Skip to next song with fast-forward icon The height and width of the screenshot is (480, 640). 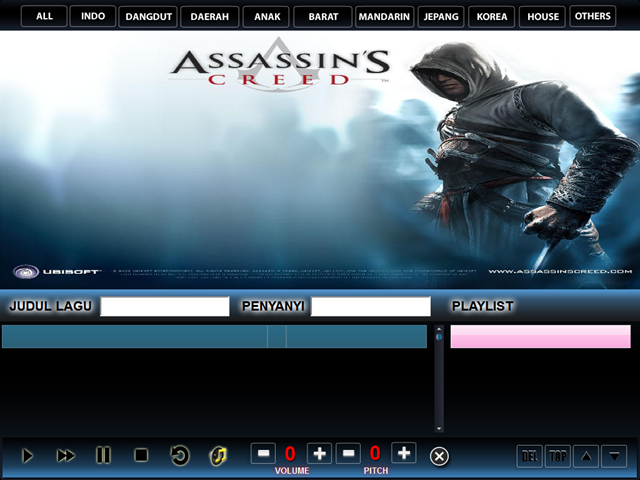click(x=65, y=456)
